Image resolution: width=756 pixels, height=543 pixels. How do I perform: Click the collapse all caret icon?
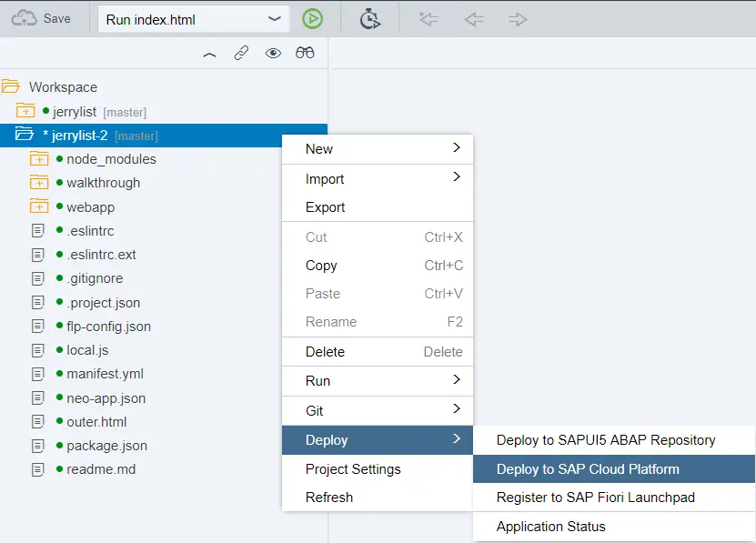[209, 55]
